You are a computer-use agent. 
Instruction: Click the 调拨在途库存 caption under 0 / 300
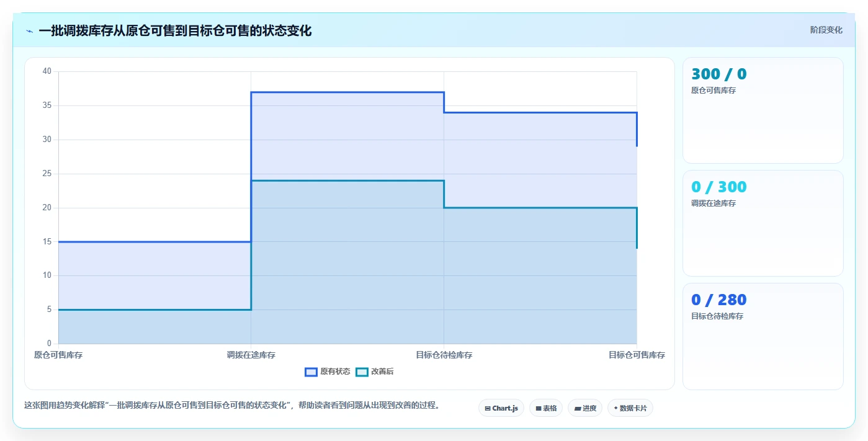(x=714, y=203)
